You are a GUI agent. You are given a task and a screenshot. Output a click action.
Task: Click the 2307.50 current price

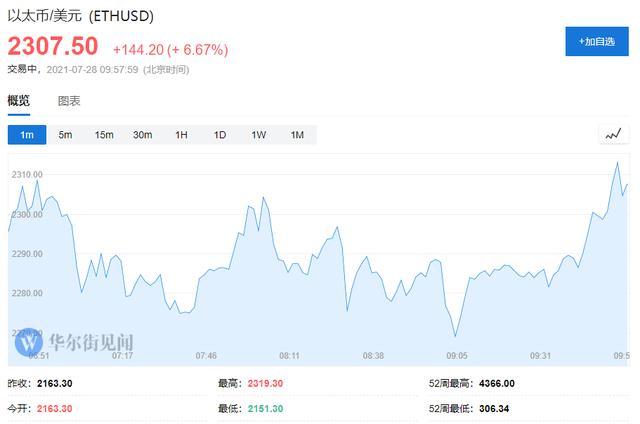click(53, 46)
